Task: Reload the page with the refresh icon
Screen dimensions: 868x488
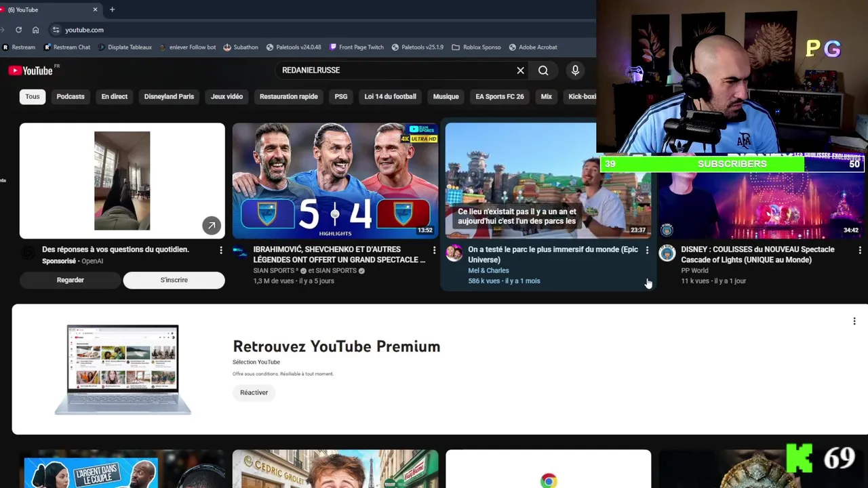Action: click(x=18, y=30)
